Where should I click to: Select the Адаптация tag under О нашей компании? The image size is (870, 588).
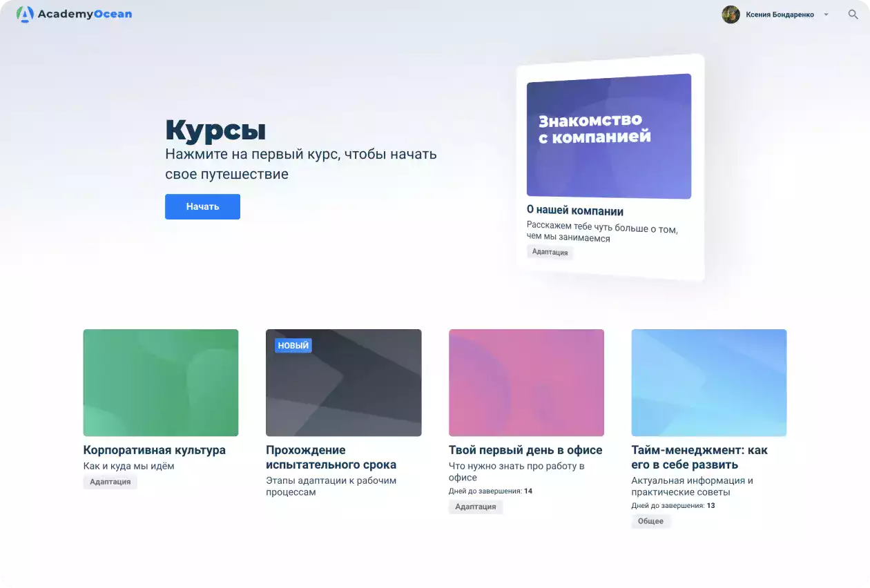550,252
